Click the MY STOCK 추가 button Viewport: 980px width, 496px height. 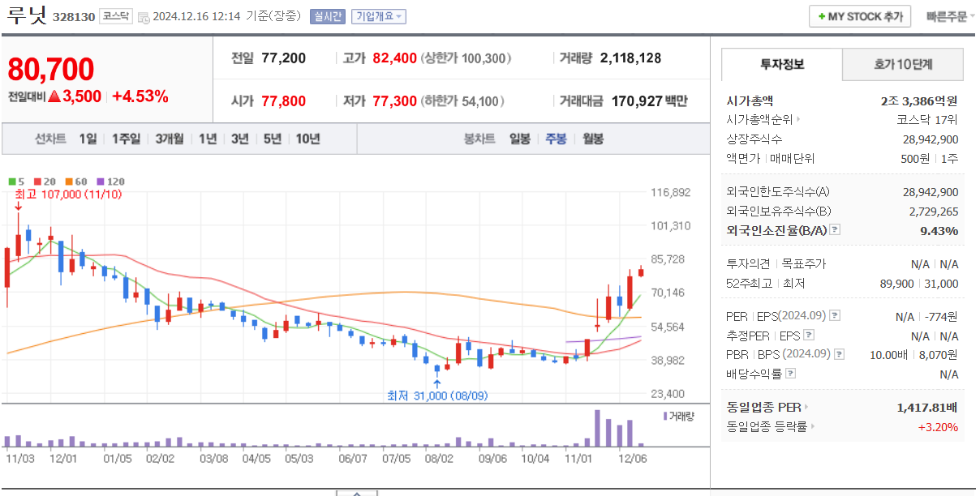tap(860, 16)
